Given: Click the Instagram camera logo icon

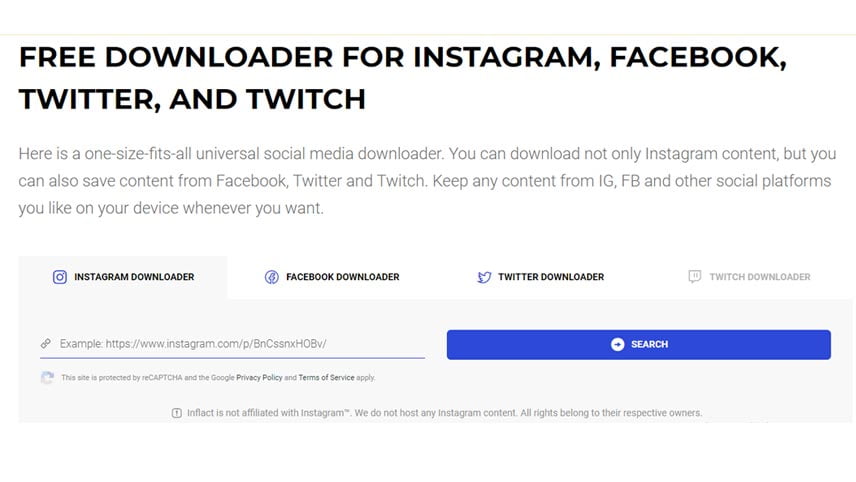Looking at the screenshot, I should pyautogui.click(x=60, y=277).
